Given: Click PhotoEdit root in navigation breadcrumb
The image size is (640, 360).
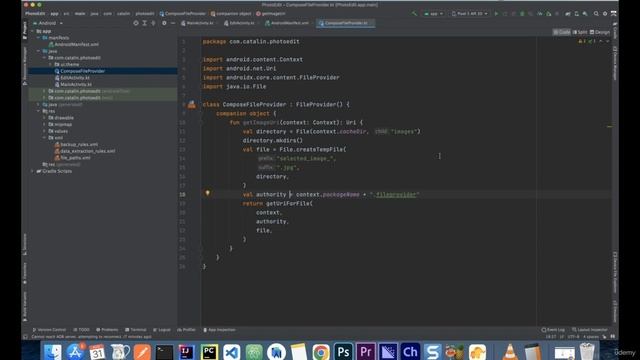Looking at the screenshot, I should [x=35, y=14].
